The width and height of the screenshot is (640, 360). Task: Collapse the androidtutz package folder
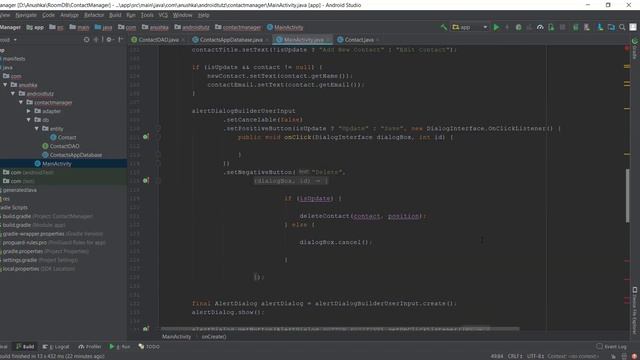pyautogui.click(x=13, y=93)
